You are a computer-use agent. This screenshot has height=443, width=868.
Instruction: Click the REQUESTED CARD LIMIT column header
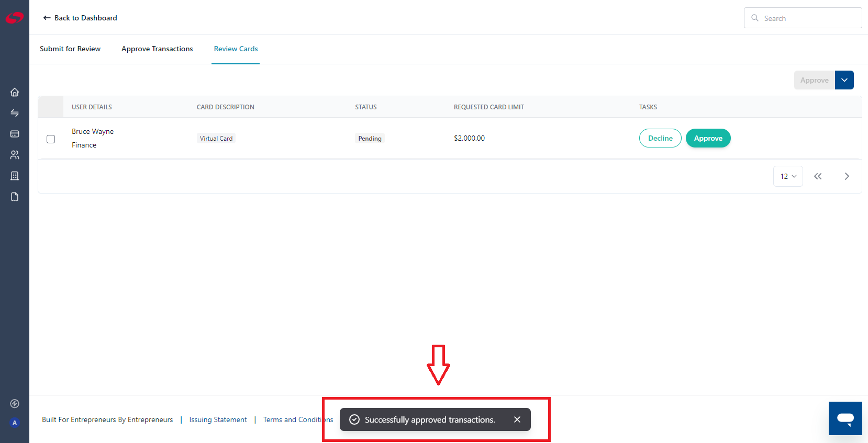pos(489,107)
